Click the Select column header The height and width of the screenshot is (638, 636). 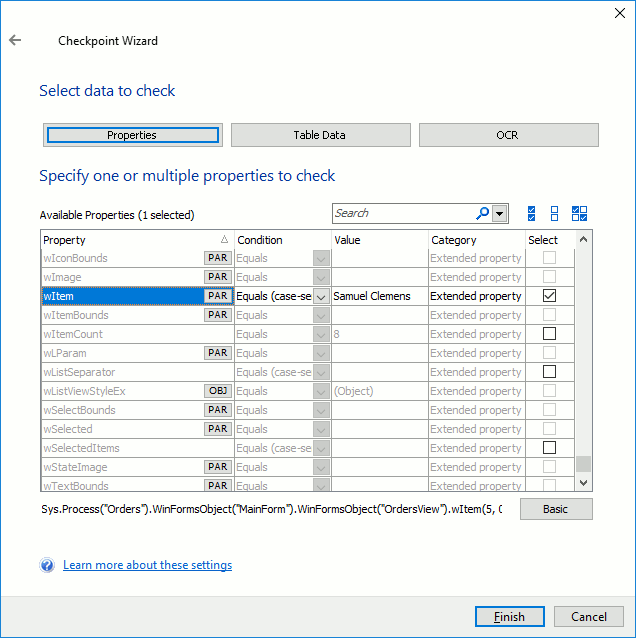pos(550,240)
